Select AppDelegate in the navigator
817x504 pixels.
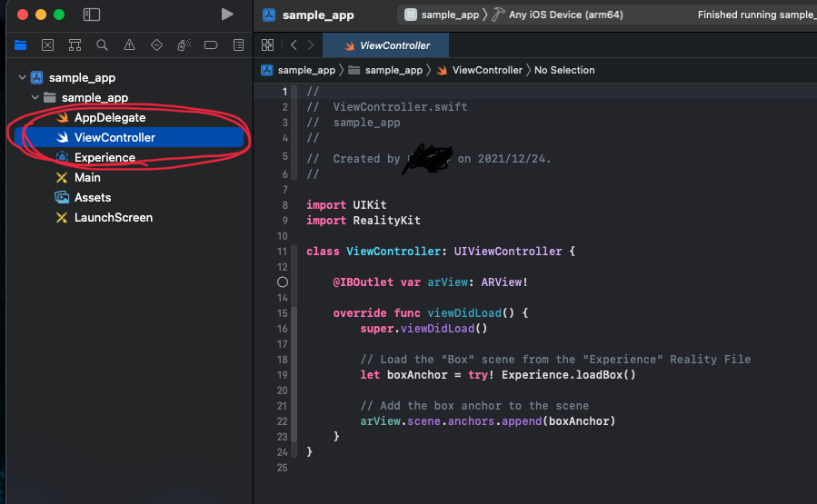coord(109,118)
